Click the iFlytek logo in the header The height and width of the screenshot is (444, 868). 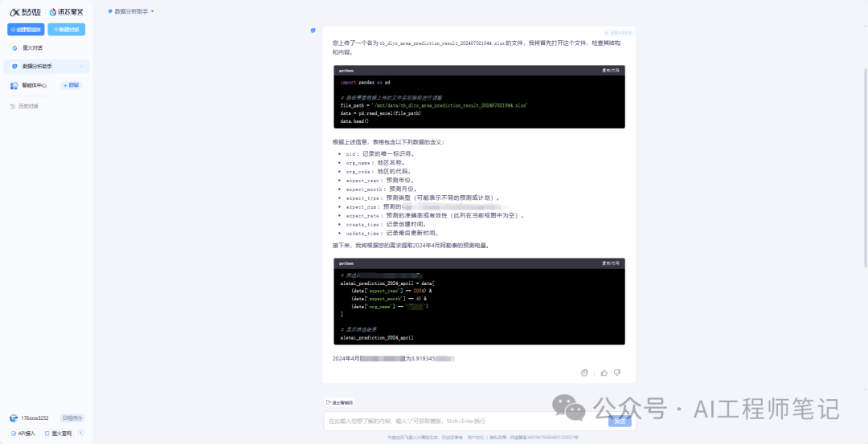coord(26,11)
